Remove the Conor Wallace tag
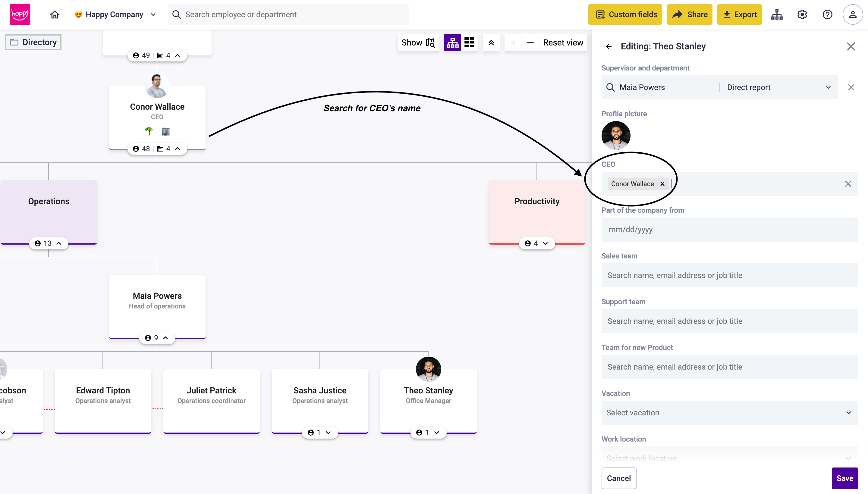 click(662, 184)
